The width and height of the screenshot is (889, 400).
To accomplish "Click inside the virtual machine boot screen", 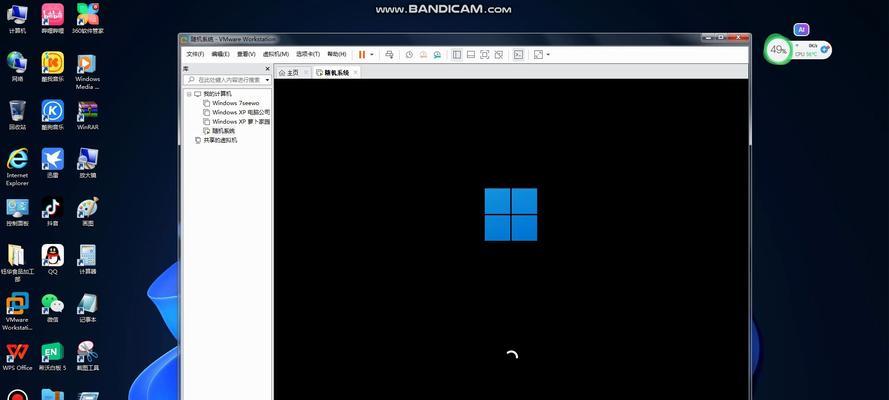I will (511, 239).
